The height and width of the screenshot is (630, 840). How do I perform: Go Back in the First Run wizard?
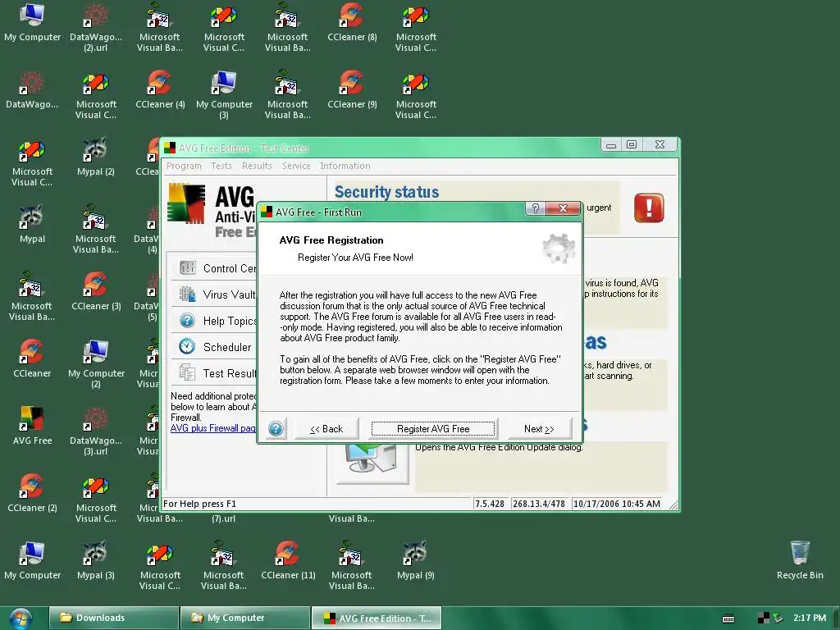pyautogui.click(x=326, y=428)
